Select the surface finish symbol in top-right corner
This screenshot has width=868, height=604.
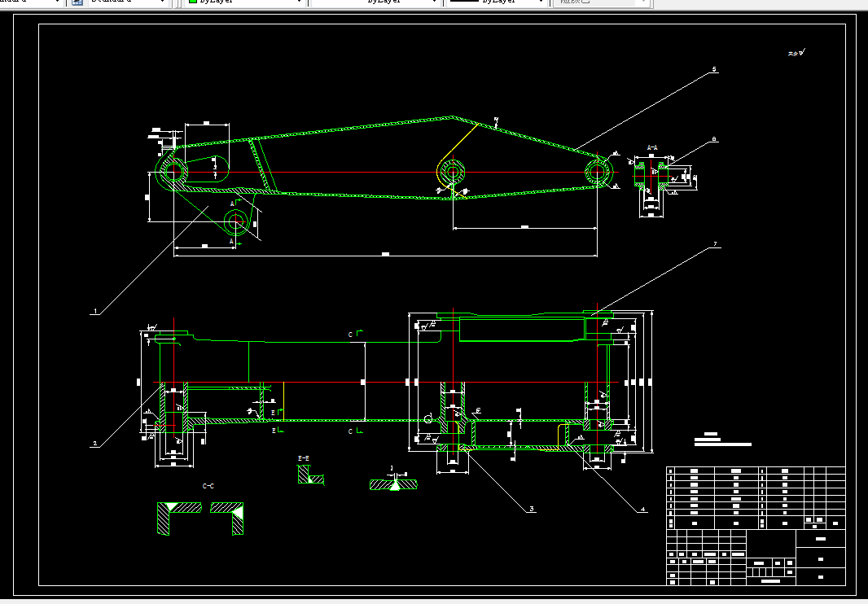[x=796, y=53]
